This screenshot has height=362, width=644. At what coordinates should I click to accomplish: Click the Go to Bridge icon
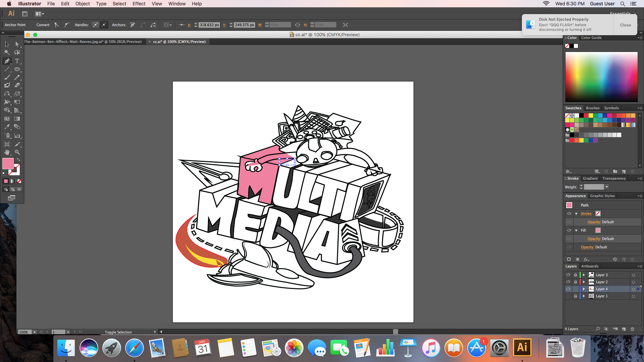(x=25, y=14)
